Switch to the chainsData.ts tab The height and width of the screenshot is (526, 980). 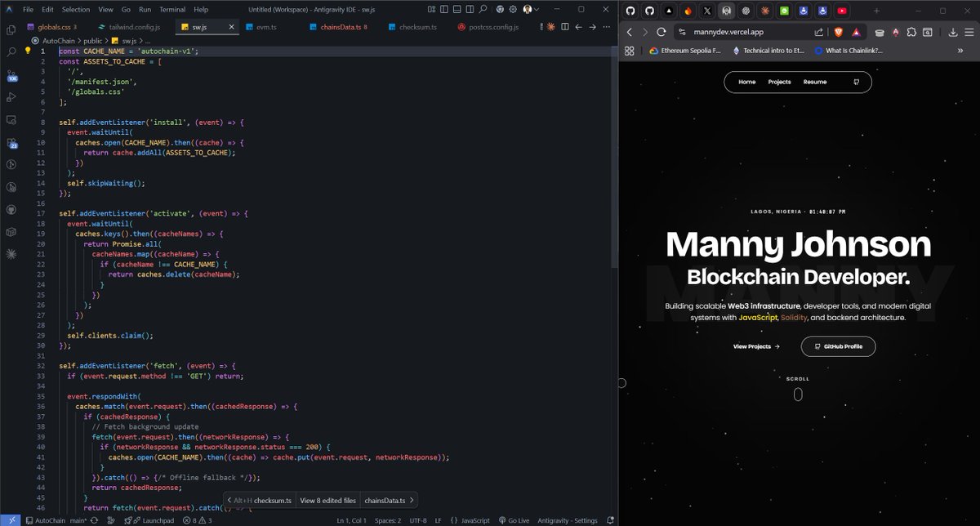point(337,27)
